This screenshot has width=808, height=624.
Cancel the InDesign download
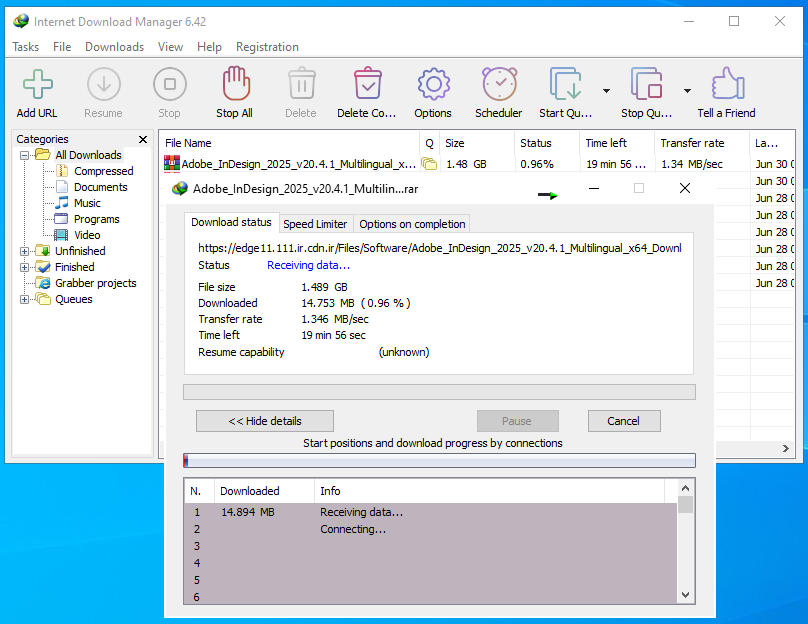pyautogui.click(x=624, y=421)
